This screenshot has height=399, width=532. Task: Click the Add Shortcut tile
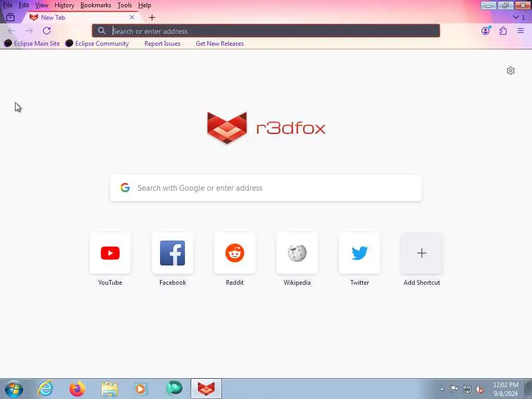click(x=422, y=253)
